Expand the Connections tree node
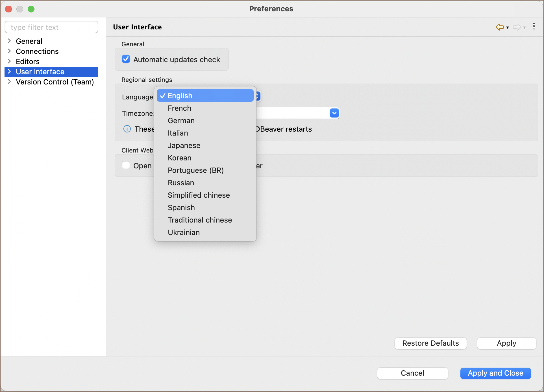The image size is (544, 392). coord(9,51)
